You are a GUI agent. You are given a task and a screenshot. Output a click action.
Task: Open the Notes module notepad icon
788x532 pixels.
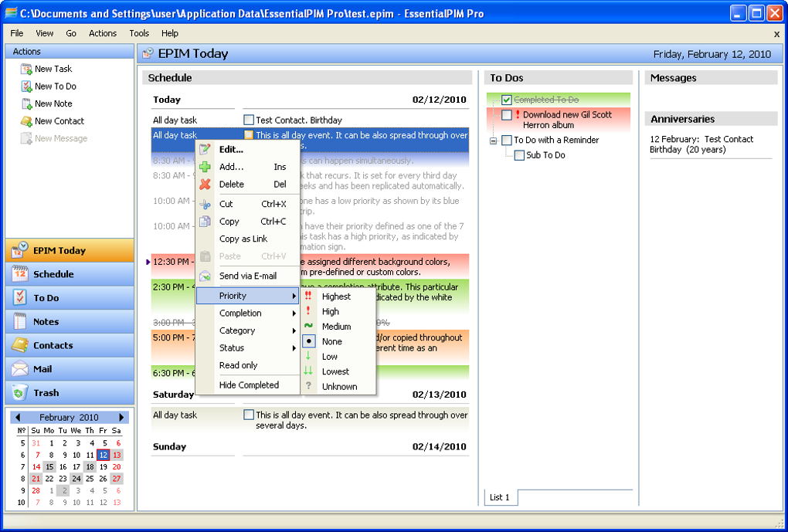pyautogui.click(x=19, y=321)
